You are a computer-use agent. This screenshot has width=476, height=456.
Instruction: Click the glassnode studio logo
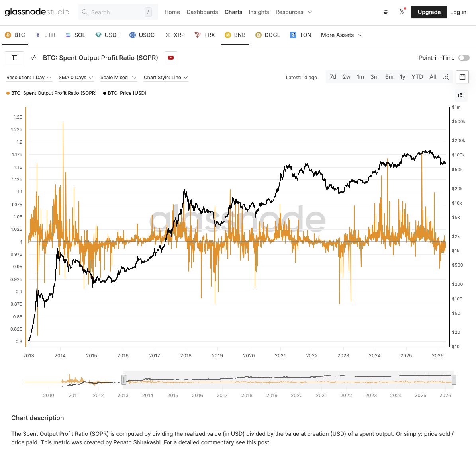coord(37,12)
